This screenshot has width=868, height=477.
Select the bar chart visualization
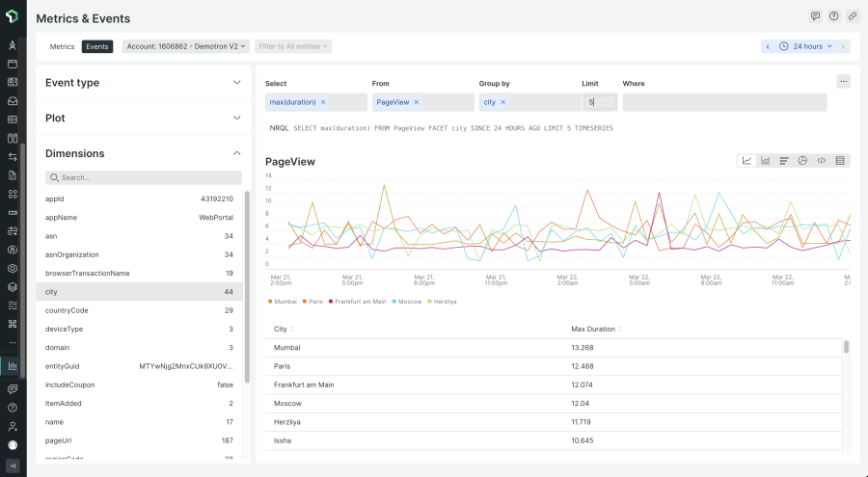click(x=784, y=161)
